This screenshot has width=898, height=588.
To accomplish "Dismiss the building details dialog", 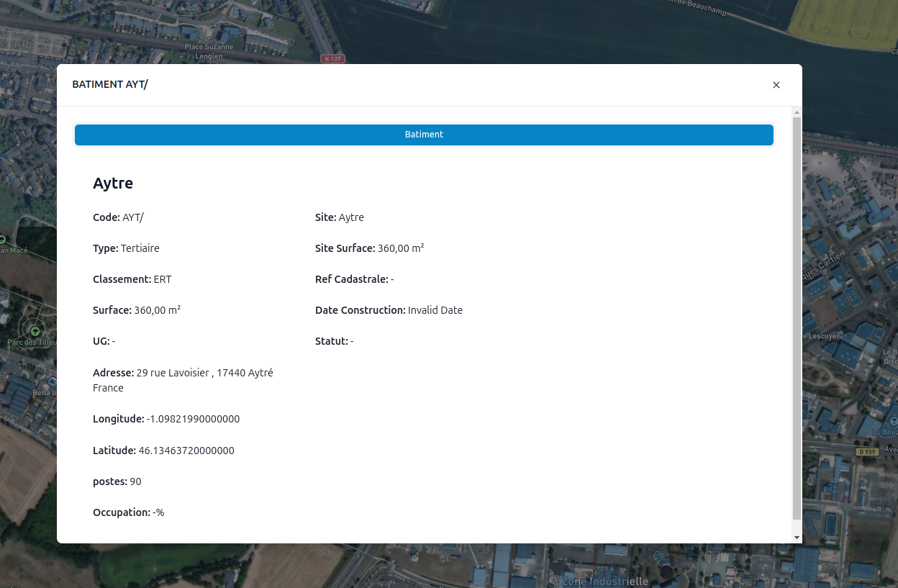I will click(776, 85).
